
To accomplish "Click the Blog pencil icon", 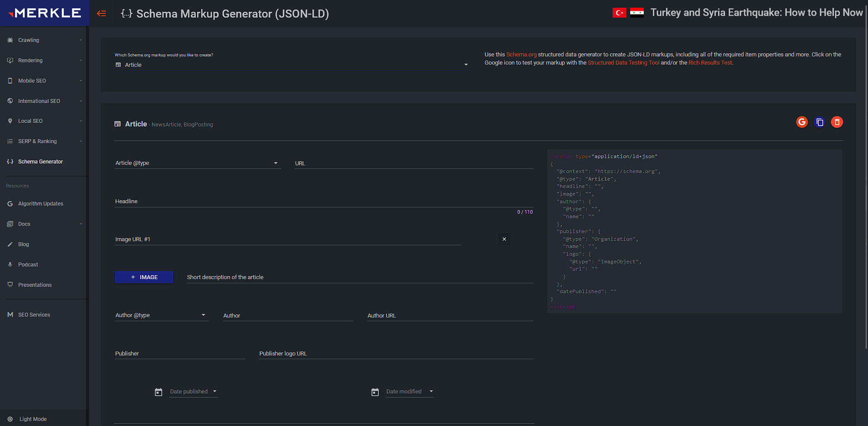I will [x=10, y=244].
